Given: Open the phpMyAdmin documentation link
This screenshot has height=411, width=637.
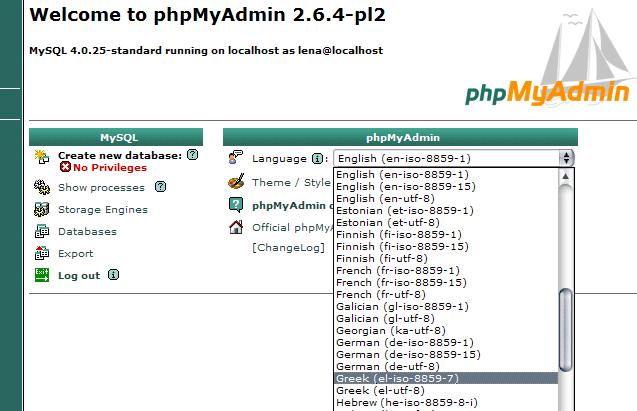Looking at the screenshot, I should point(292,206).
